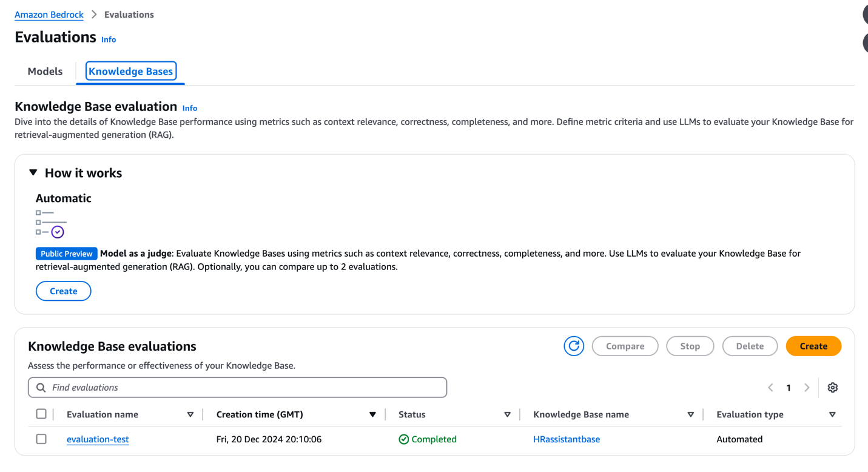The height and width of the screenshot is (472, 868).
Task: Open the HRassistantbase knowledge base link
Action: point(567,439)
